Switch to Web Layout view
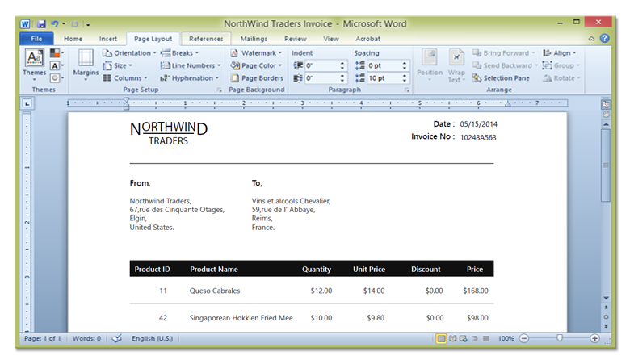 point(464,339)
